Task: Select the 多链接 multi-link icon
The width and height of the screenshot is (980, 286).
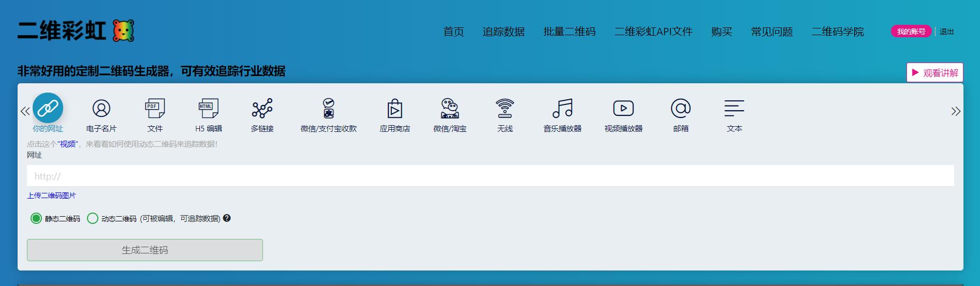Action: pos(262,109)
